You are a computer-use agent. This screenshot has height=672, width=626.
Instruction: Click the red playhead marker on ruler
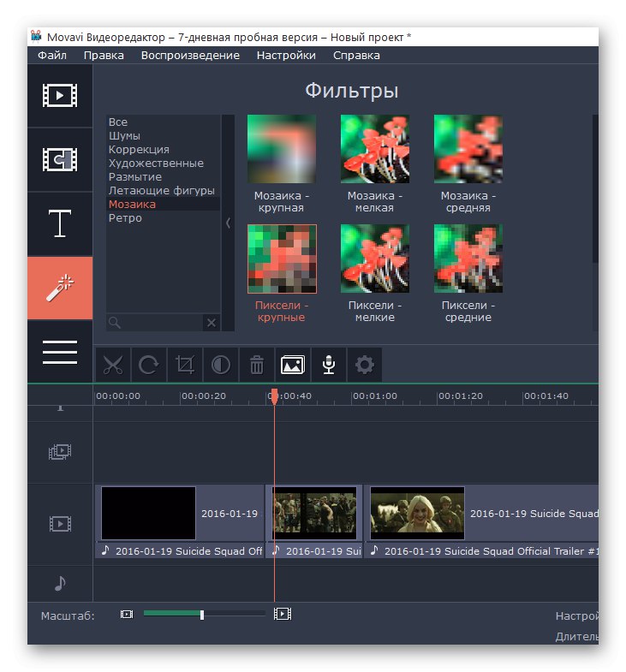274,395
